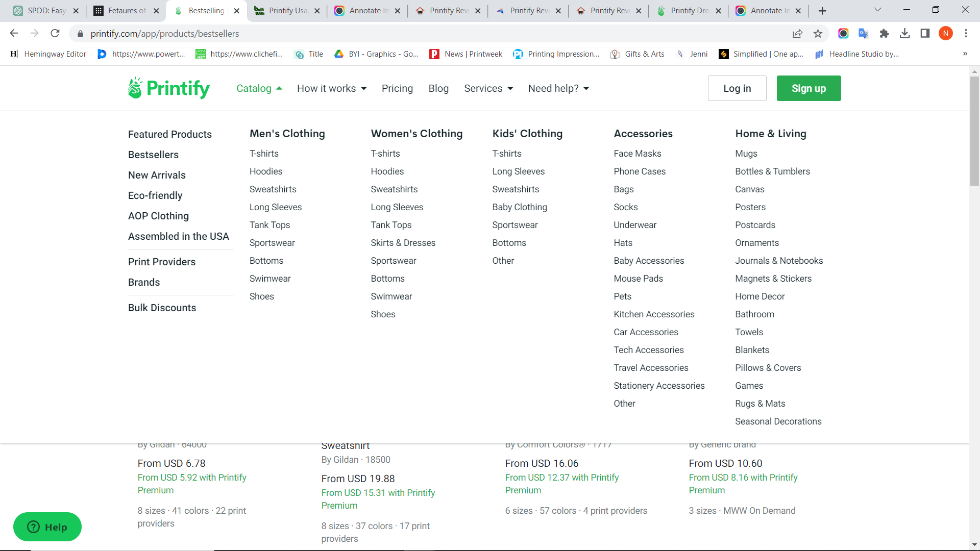Screen dimensions: 980x551
Task: Open a new browser tab
Action: [822, 11]
